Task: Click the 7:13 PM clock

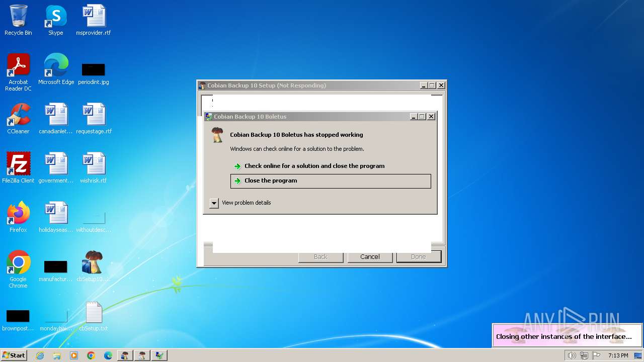Action: pos(618,355)
